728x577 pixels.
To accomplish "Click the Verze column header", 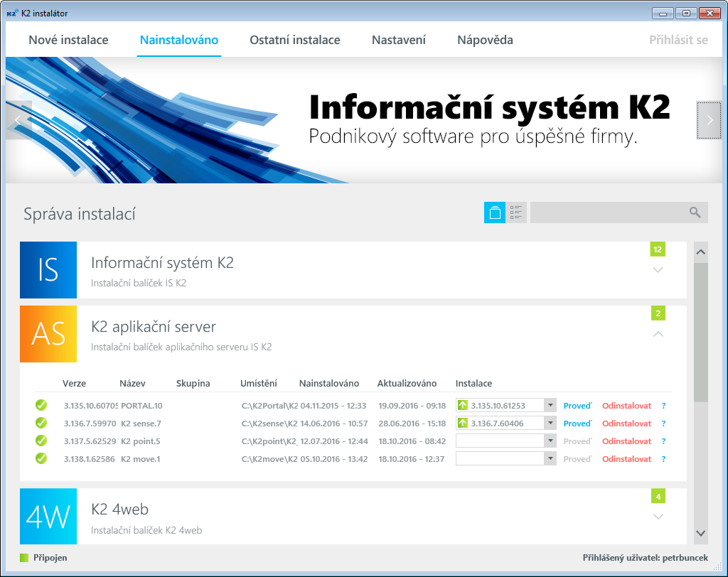I will click(x=74, y=384).
